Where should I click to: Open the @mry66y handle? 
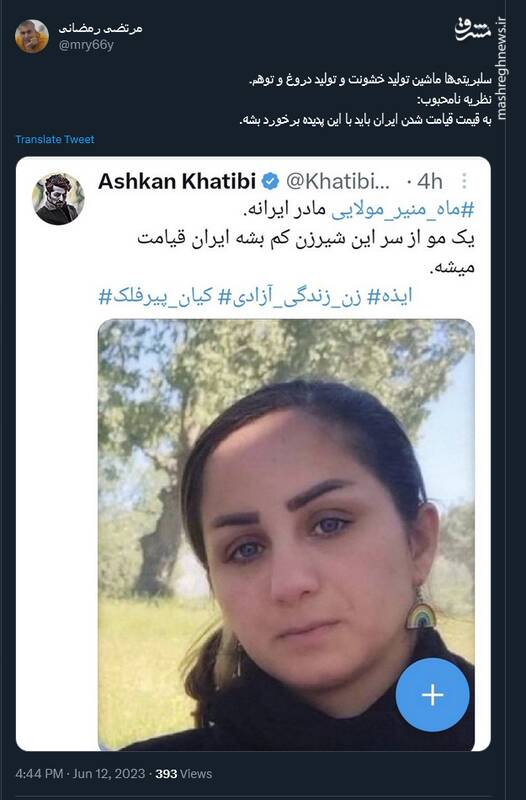coord(86,45)
